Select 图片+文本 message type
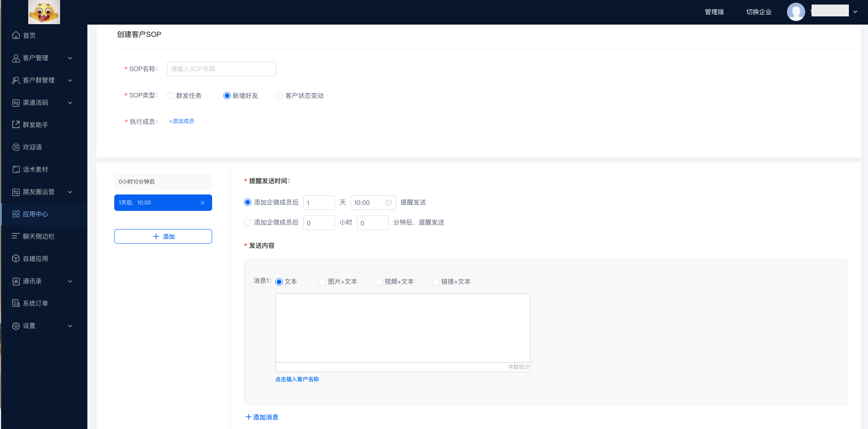The height and width of the screenshot is (429, 868). pyautogui.click(x=323, y=282)
